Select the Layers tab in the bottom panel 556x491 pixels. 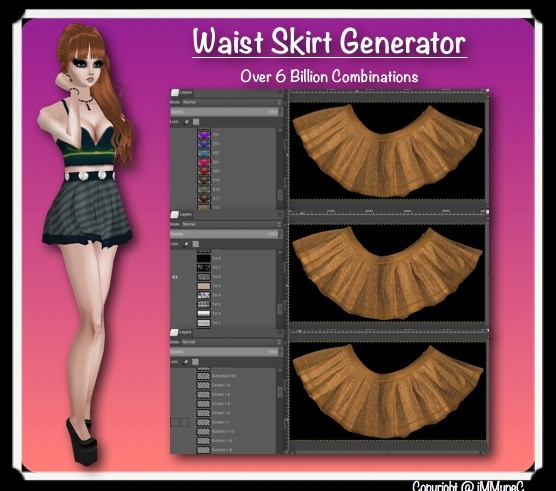click(x=182, y=332)
